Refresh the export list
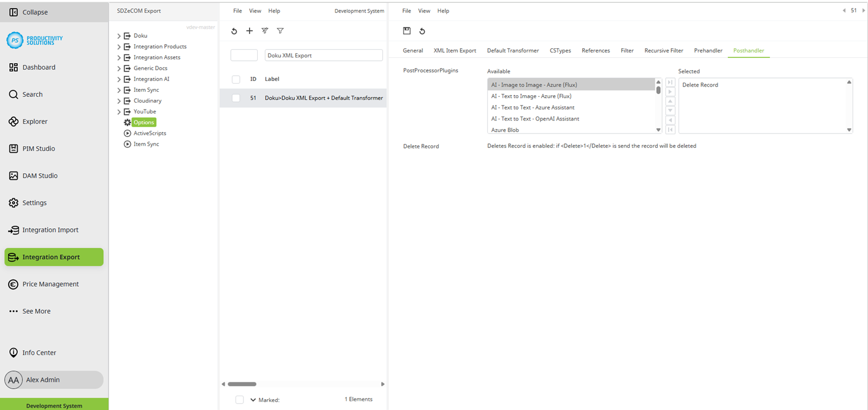 [234, 31]
